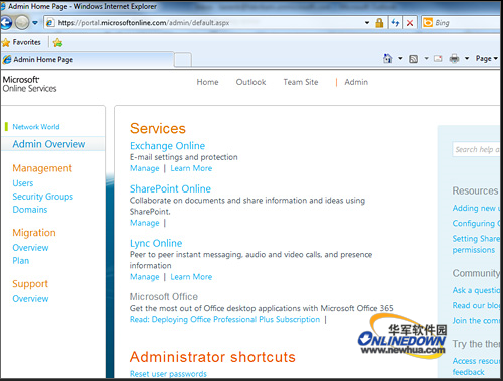
Task: Click the Microsoft Office heading text
Action: [x=164, y=296]
